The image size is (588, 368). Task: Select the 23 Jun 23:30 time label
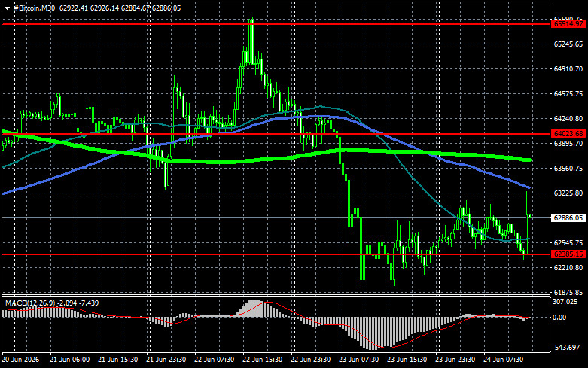point(455,360)
